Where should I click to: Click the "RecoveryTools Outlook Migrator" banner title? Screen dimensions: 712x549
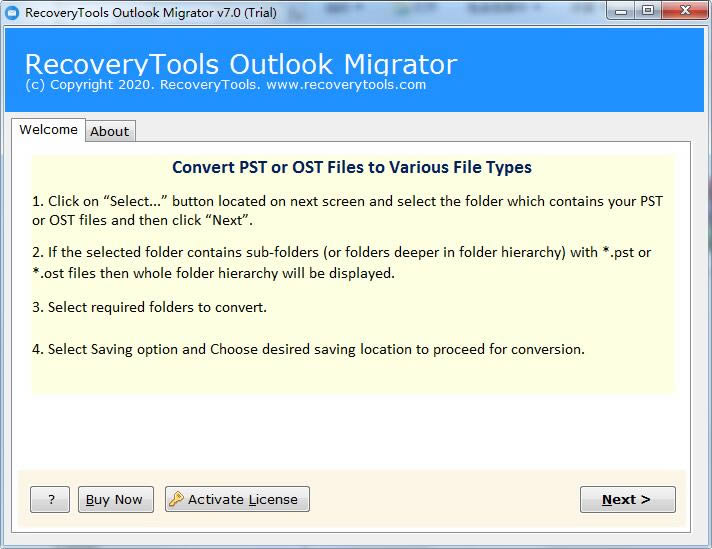[241, 64]
